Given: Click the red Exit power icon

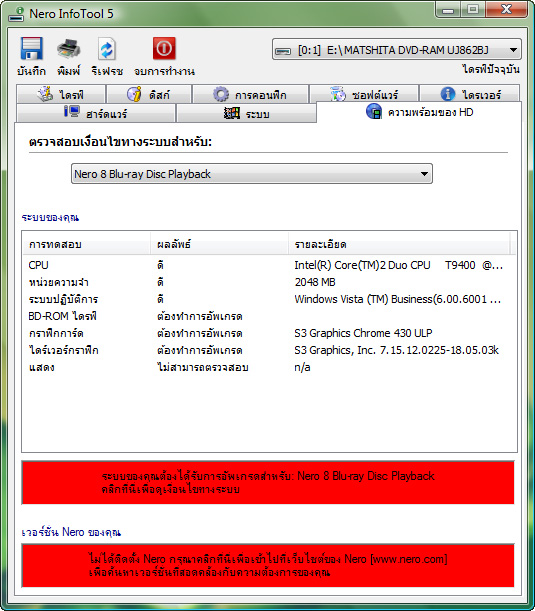Looking at the screenshot, I should click(x=164, y=48).
